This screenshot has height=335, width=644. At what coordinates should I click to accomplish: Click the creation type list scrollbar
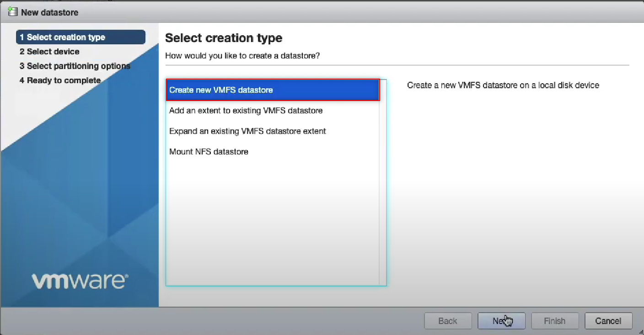(383, 182)
